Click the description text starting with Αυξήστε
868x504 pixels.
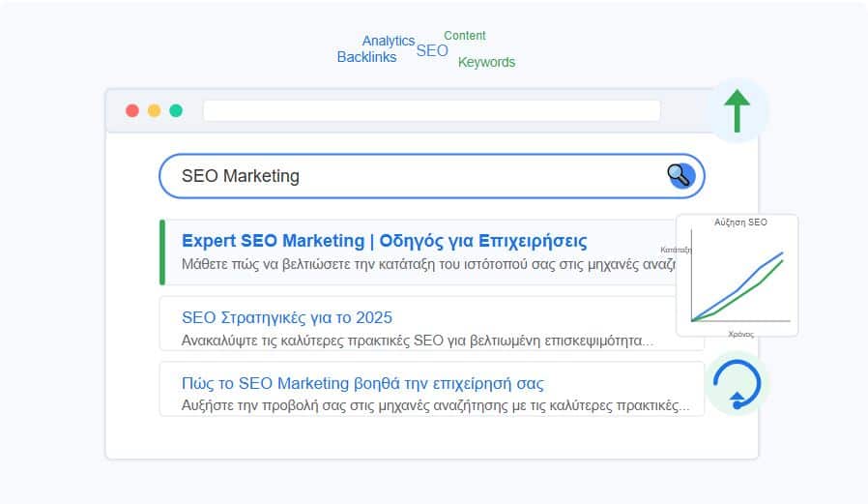coord(435,405)
